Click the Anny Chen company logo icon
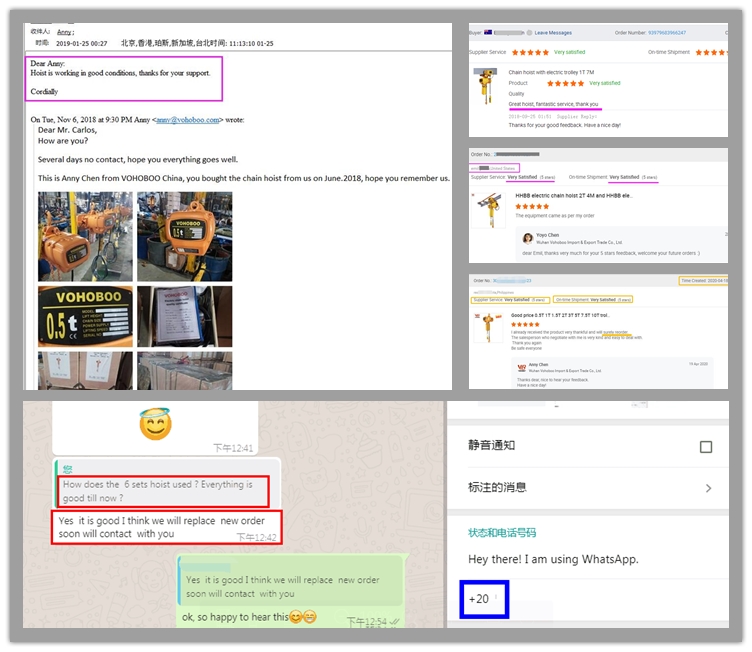This screenshot has width=752, height=652. (520, 368)
